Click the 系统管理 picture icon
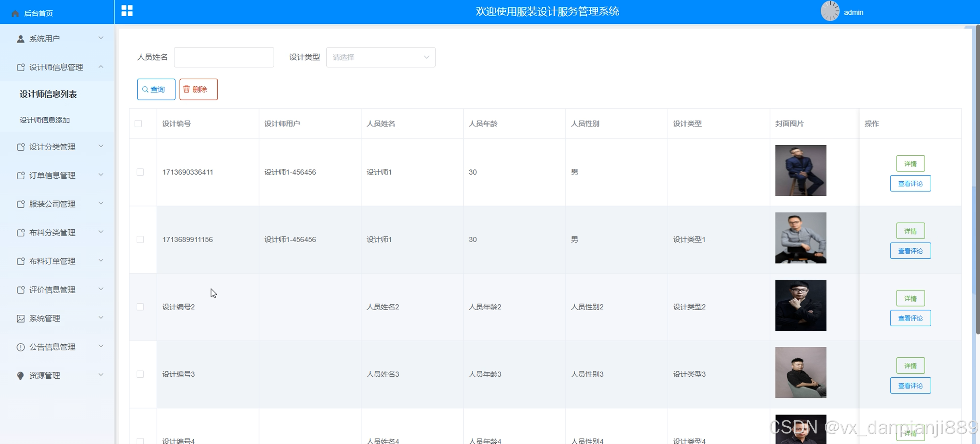 click(20, 318)
